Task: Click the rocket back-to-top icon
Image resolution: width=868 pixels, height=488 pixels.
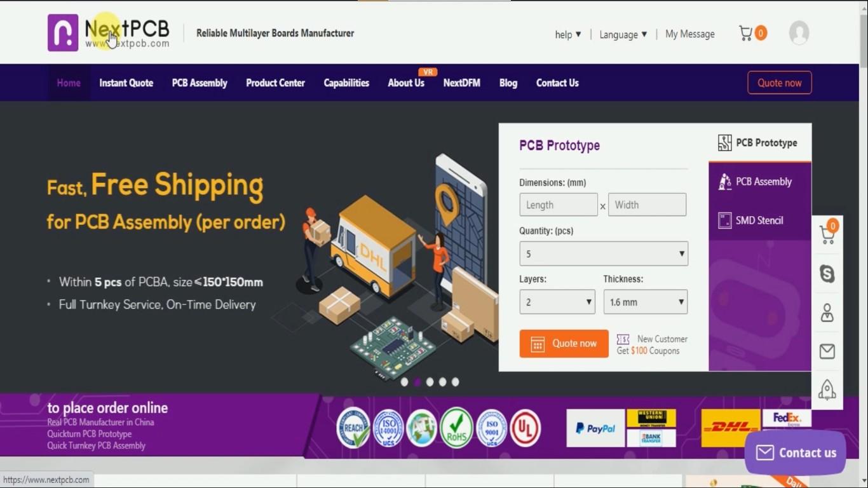Action: (827, 389)
